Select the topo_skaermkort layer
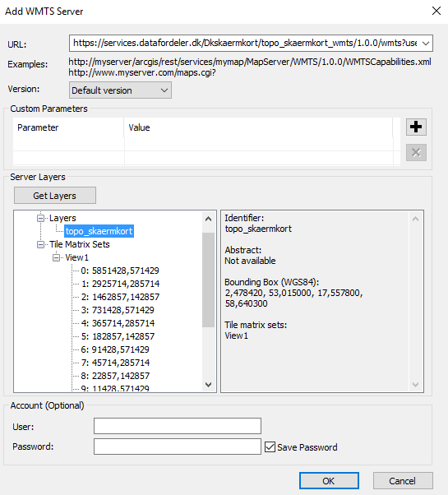This screenshot has width=448, height=495. click(x=99, y=231)
